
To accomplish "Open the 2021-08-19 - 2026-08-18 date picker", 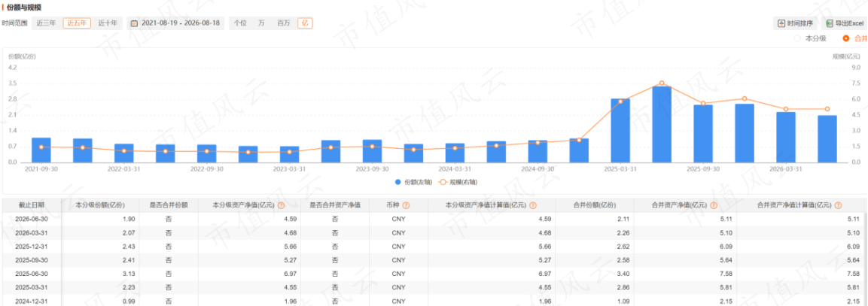I will pyautogui.click(x=175, y=23).
